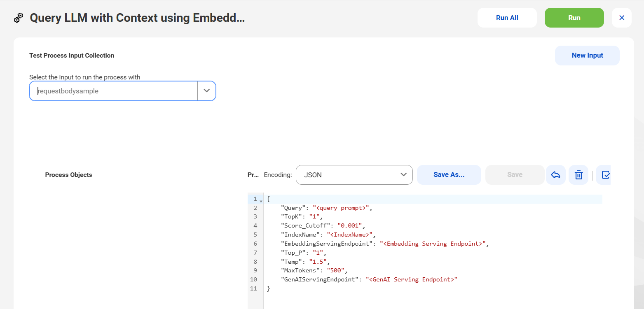Image resolution: width=644 pixels, height=309 pixels.
Task: Click the "Score_Cutoff" value 0.001
Action: point(349,225)
